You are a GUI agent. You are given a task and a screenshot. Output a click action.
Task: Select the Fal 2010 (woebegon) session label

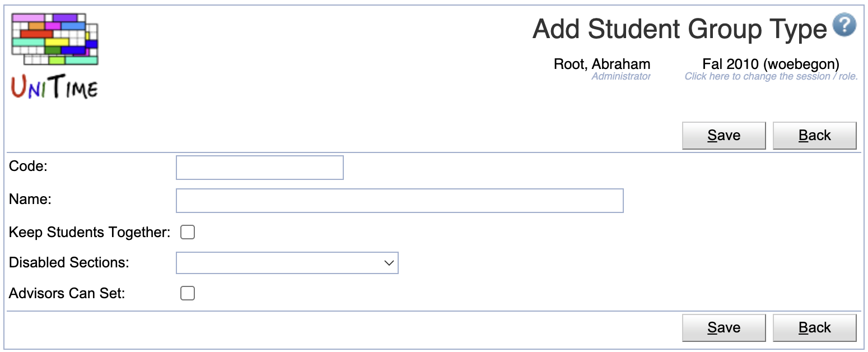point(771,64)
